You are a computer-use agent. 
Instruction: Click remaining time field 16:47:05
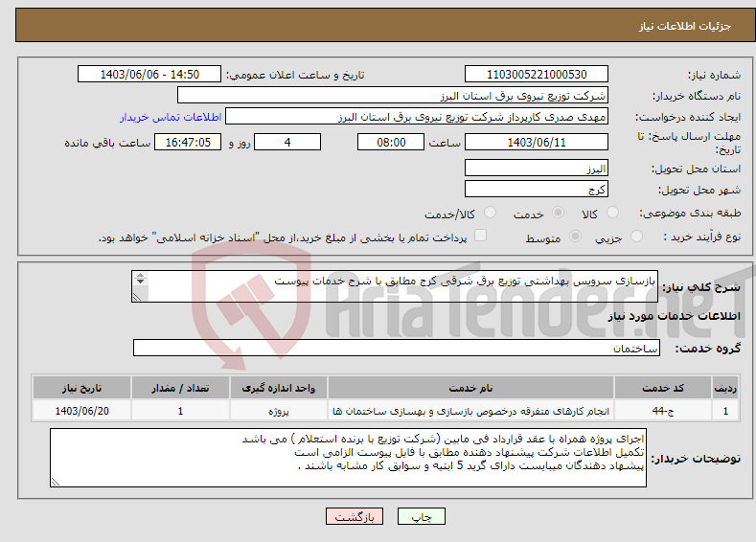188,142
